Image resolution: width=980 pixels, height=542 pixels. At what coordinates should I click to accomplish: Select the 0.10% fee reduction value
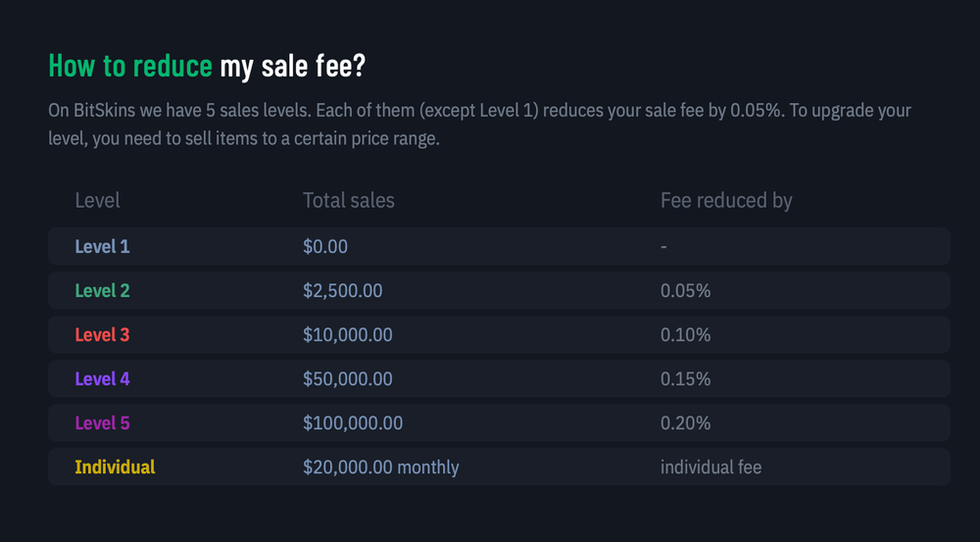coord(685,335)
